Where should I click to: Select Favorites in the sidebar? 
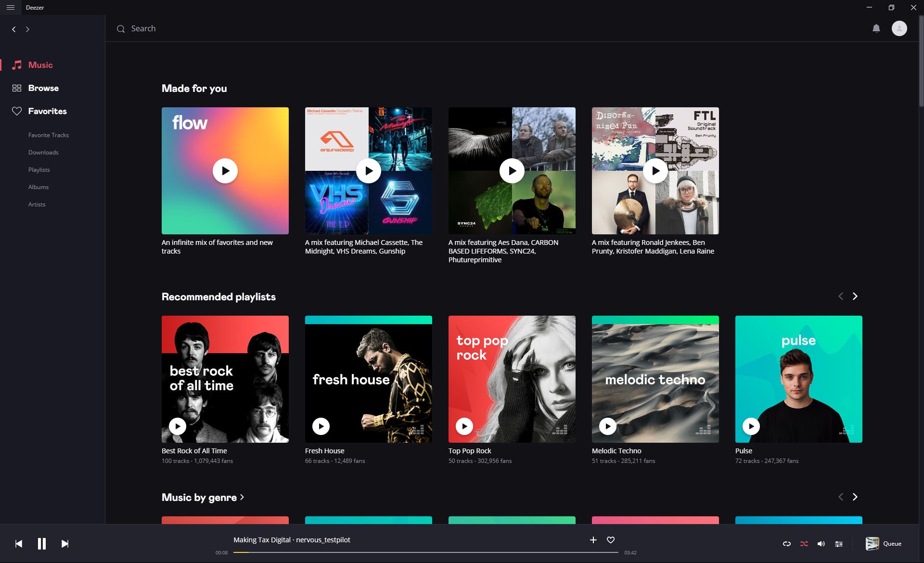(x=47, y=111)
